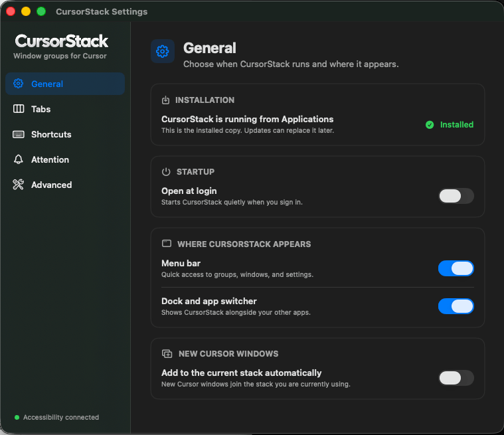This screenshot has height=435, width=504.
Task: Click New Cursor windows join the stack description
Action: click(x=256, y=385)
